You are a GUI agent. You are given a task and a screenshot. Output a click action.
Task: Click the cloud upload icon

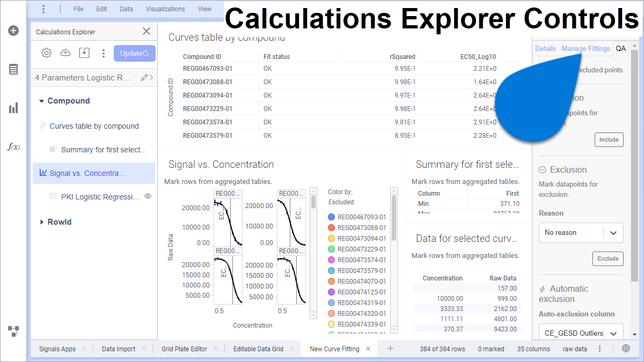point(65,53)
